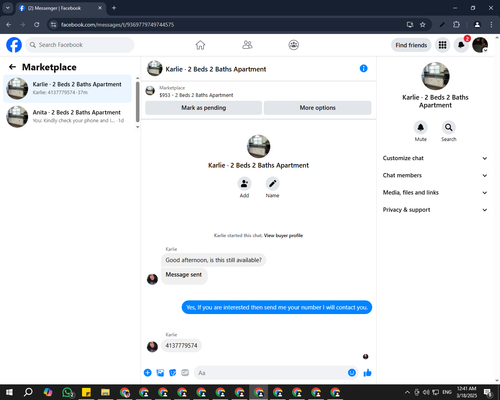The height and width of the screenshot is (400, 500).
Task: Open more actions plus icon in composer
Action: [x=148, y=373]
